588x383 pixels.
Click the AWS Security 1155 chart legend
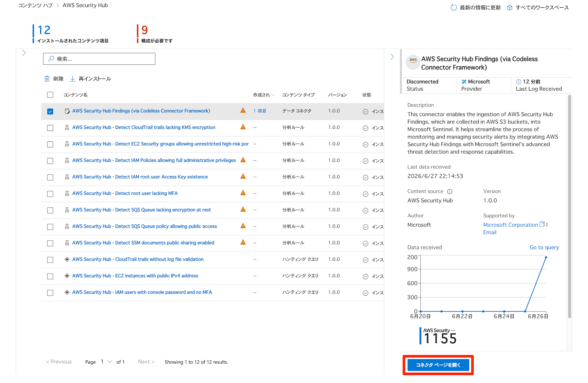[x=438, y=336]
